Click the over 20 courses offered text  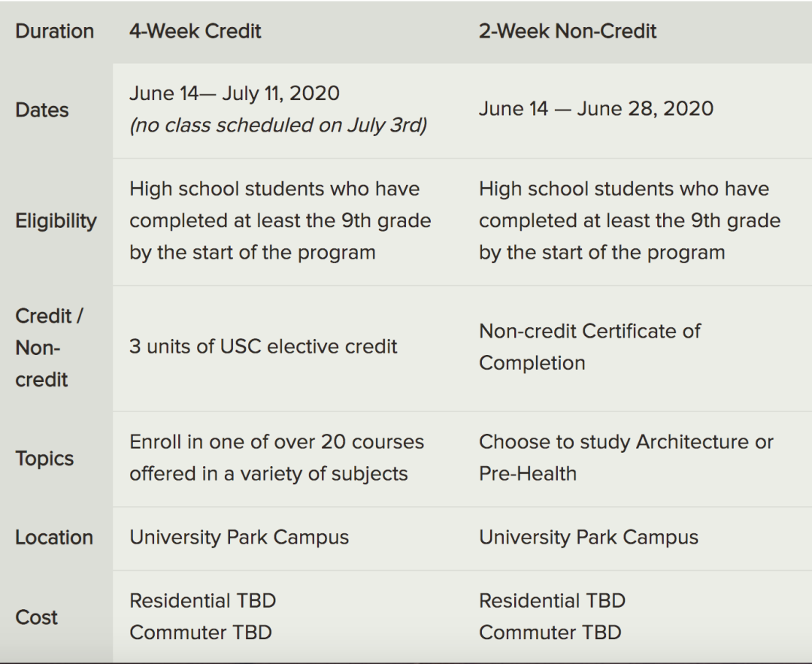pyautogui.click(x=276, y=458)
